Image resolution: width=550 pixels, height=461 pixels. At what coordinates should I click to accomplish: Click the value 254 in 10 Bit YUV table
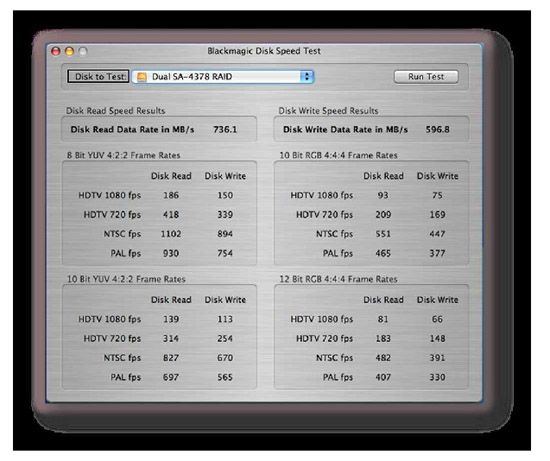pos(225,339)
